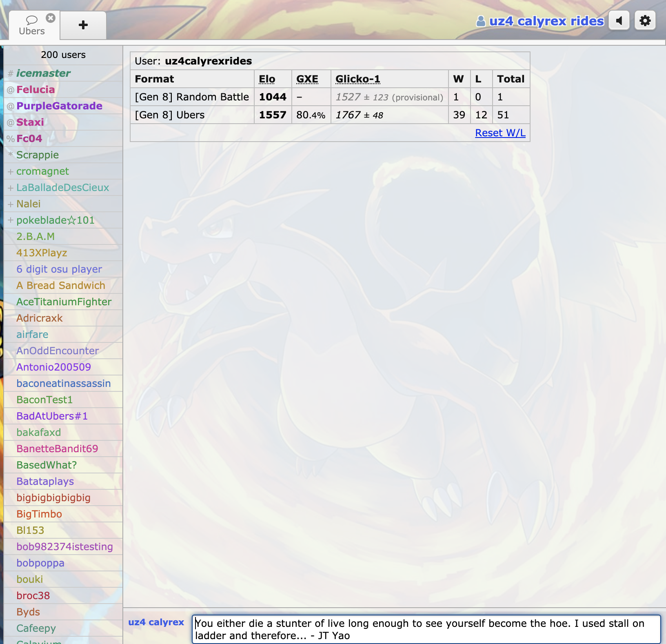The height and width of the screenshot is (644, 666).
Task: Click the GXE column header
Action: point(307,79)
